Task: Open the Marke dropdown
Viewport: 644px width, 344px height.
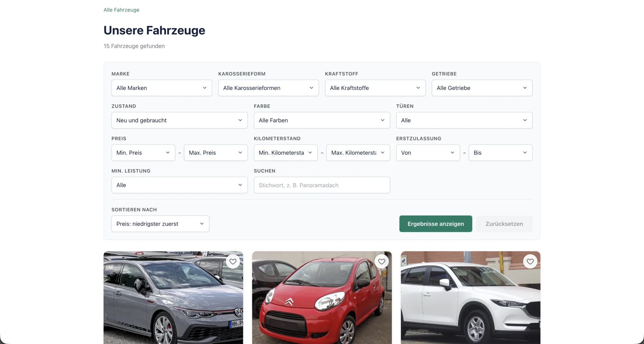Action: point(162,88)
